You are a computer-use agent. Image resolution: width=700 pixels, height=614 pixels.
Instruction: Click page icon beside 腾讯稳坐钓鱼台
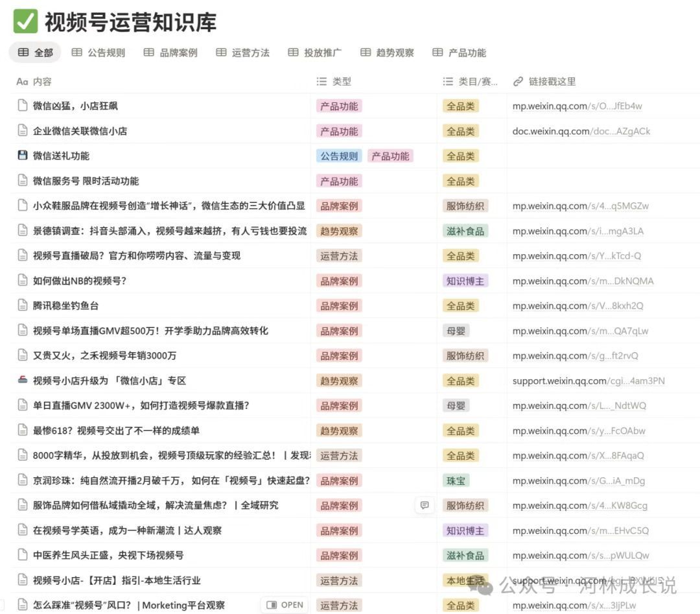click(x=22, y=305)
